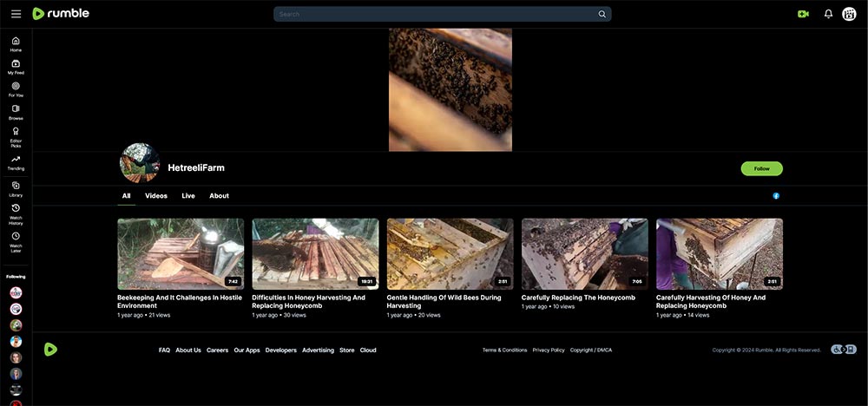
Task: Click the search magnifier icon
Action: 602,15
